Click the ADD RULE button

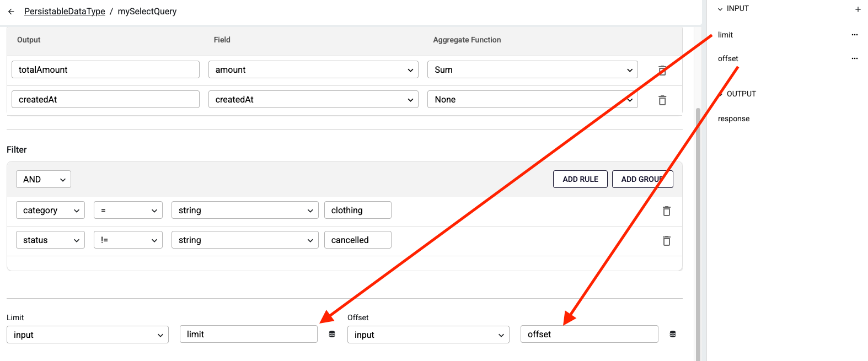580,179
